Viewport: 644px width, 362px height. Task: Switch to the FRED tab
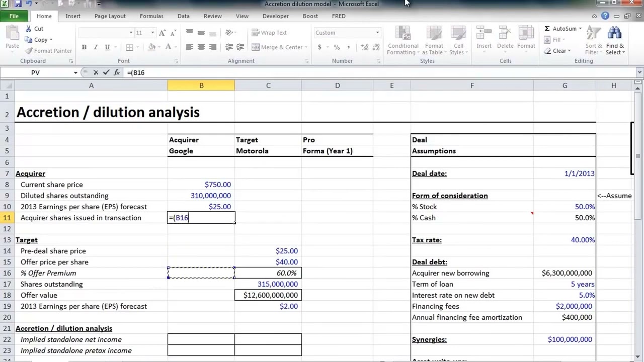[x=339, y=16]
